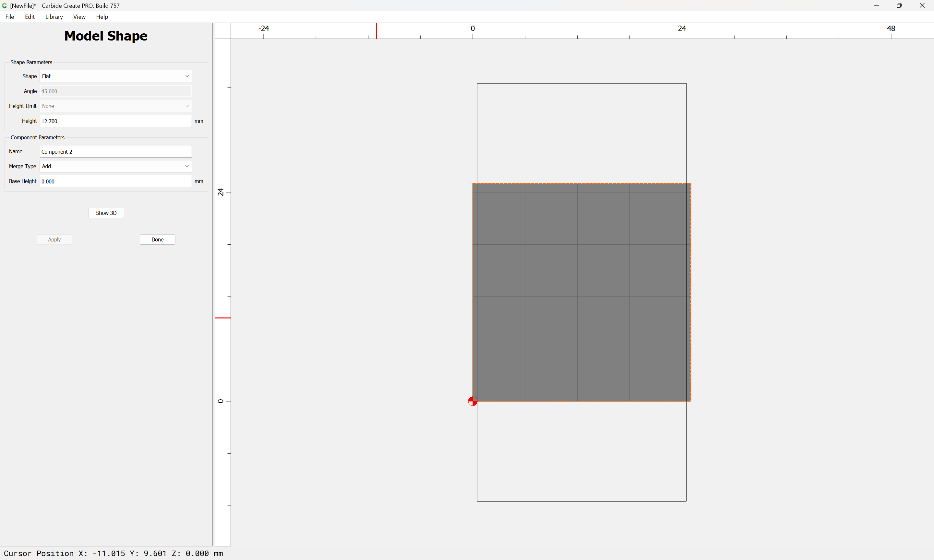Screen dimensions: 934x560
Task: Click the Shape Parameters group label
Action: coord(31,62)
